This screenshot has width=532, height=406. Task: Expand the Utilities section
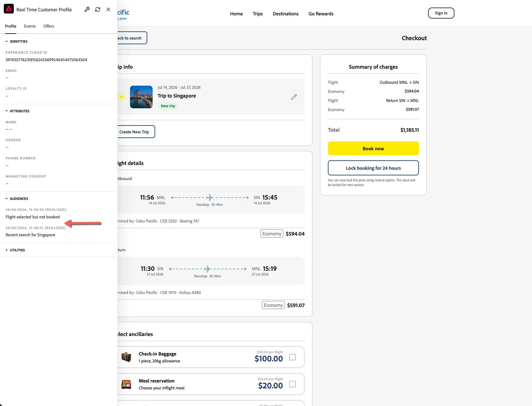[15, 250]
